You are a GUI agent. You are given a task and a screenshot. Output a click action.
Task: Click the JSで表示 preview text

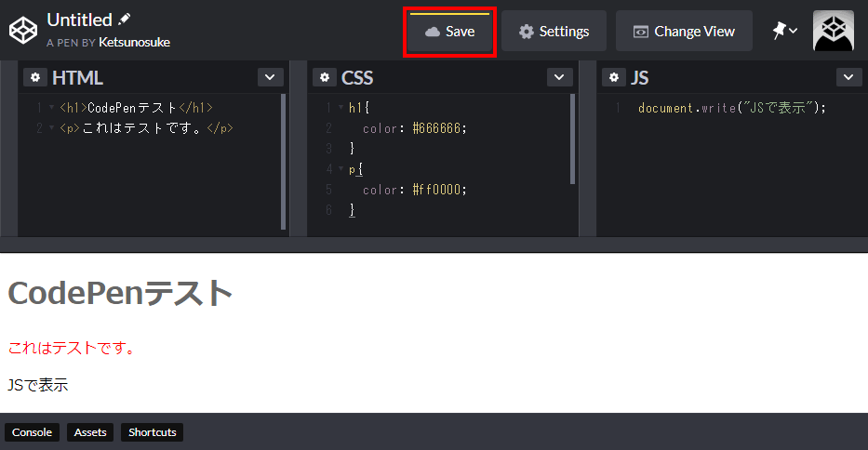(x=38, y=385)
